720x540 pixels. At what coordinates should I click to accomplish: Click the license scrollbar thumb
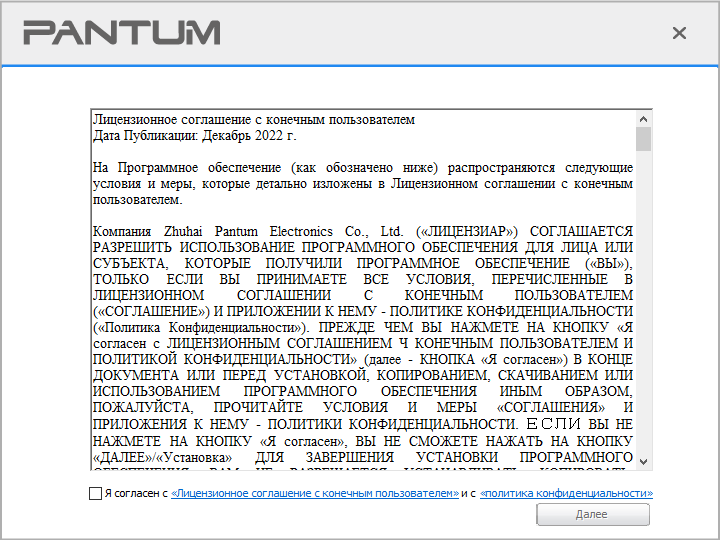pos(643,139)
